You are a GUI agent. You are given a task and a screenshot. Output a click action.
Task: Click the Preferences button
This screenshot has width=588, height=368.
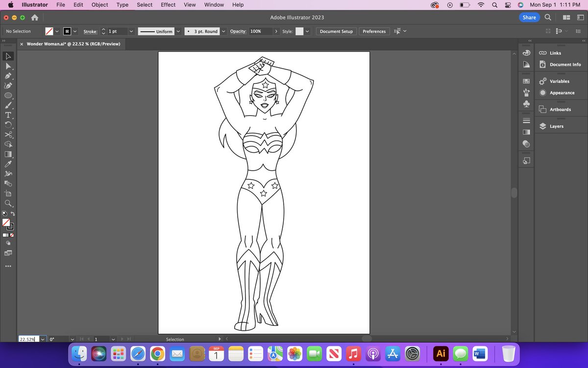tap(374, 31)
